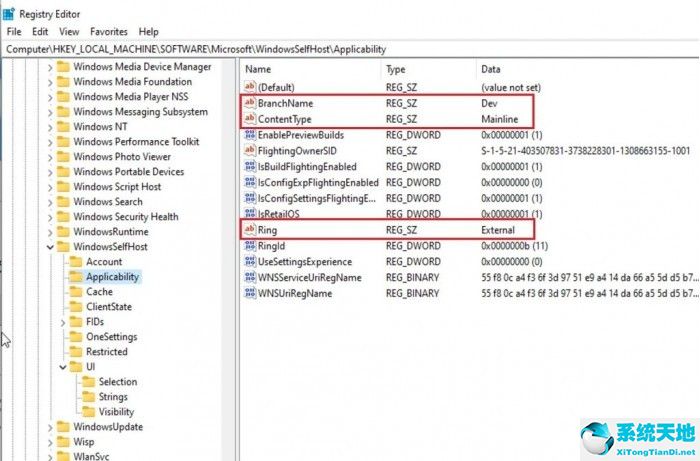Select the Windows Script Host key
Viewport: 700px width, 461px height.
click(x=117, y=187)
